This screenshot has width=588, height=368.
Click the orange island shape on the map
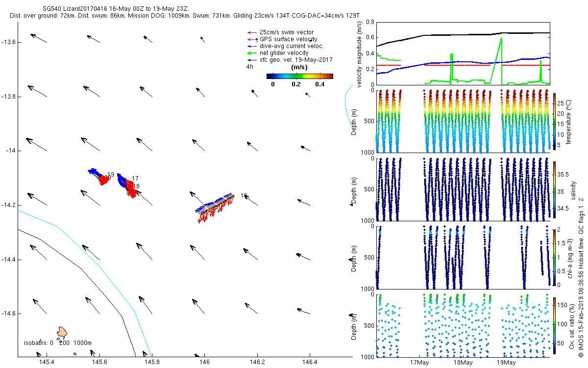click(62, 333)
